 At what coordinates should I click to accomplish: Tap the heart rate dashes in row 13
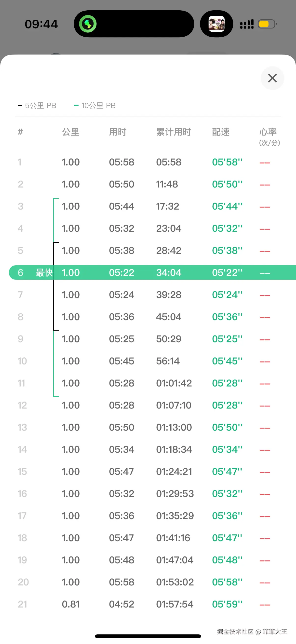265,428
